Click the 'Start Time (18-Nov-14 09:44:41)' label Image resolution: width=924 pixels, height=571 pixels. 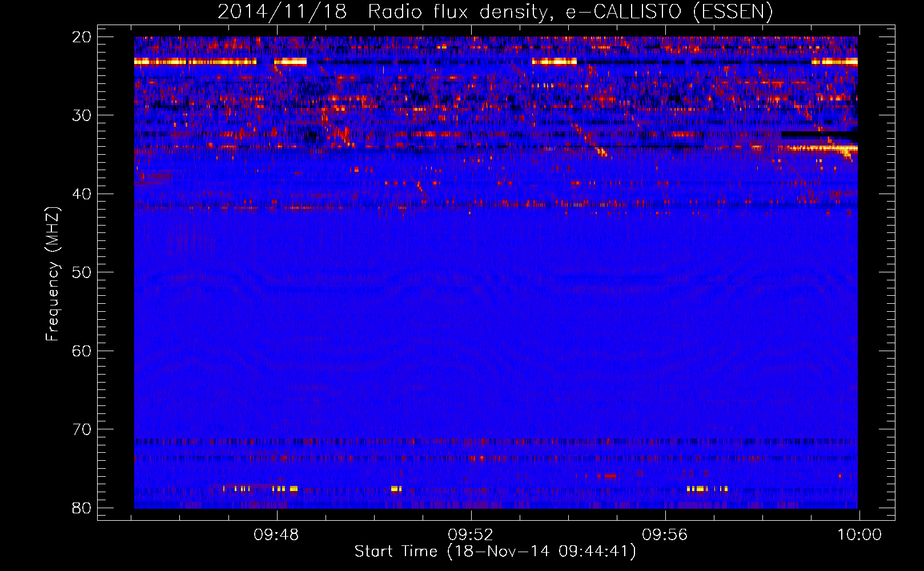point(495,552)
